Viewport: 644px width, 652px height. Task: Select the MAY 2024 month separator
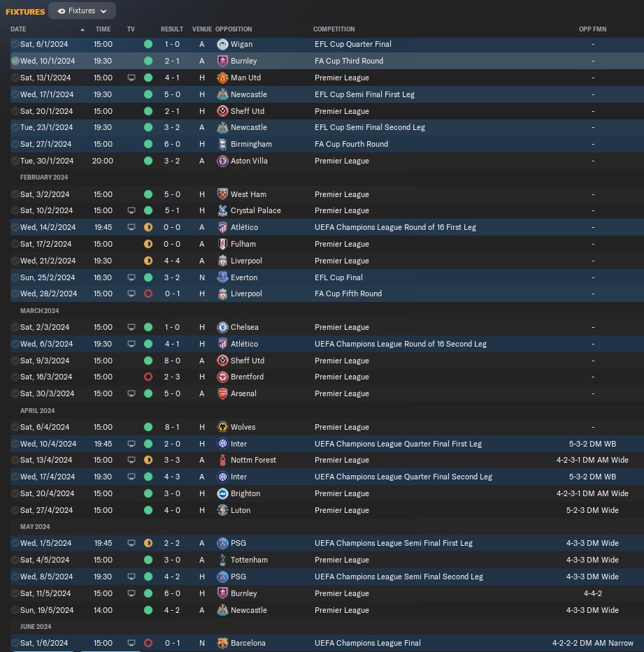coord(35,527)
